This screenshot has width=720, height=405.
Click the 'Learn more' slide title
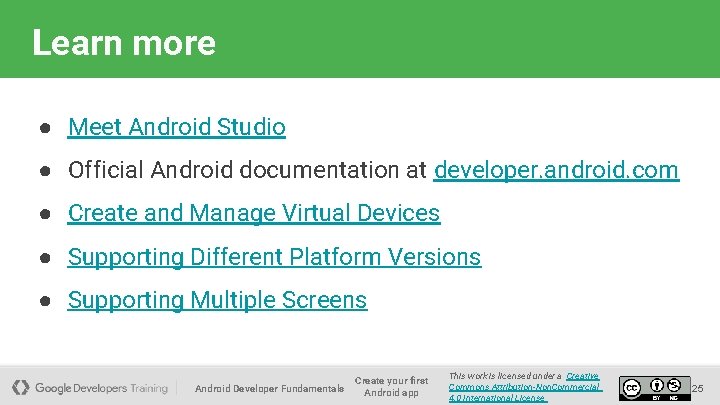coord(124,43)
